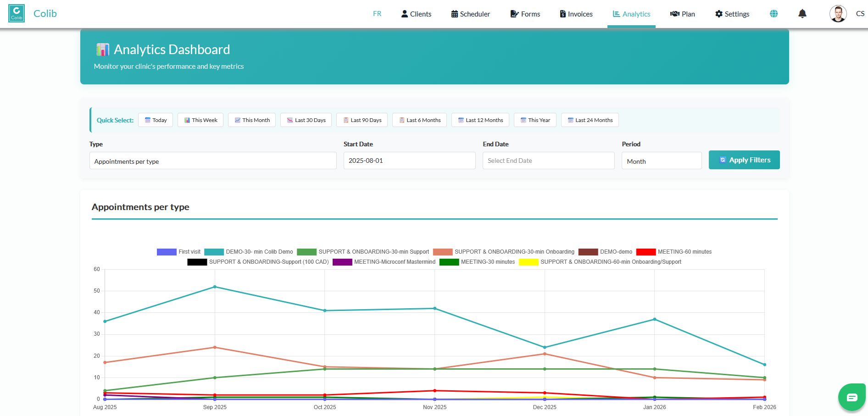The image size is (868, 416).
Task: Click the globe language icon
Action: (773, 14)
